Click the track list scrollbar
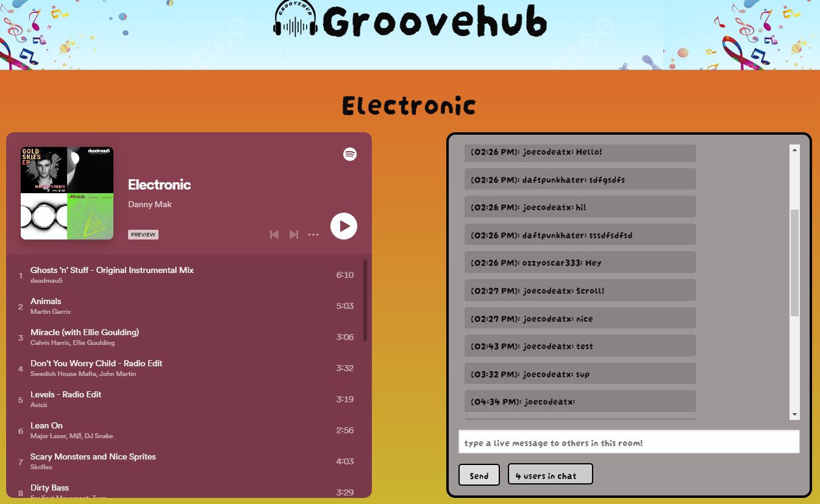This screenshot has width=820, height=504. pos(365,300)
